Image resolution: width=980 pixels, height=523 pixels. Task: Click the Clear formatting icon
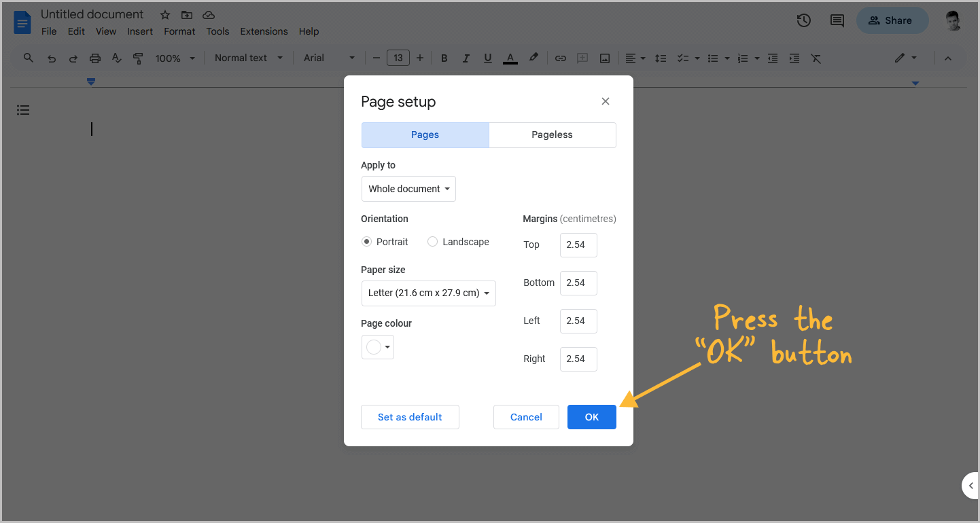[816, 58]
